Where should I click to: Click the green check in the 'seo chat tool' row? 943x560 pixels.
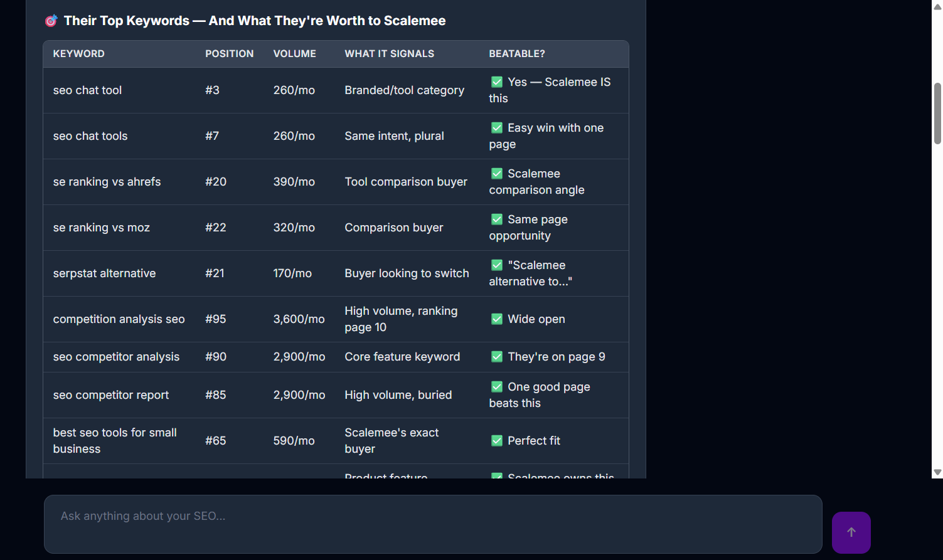tap(497, 82)
